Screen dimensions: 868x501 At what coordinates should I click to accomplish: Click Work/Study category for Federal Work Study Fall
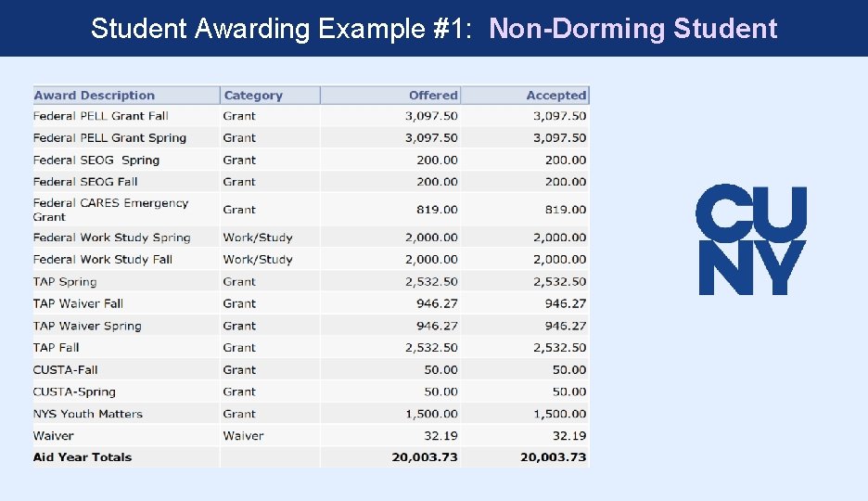258,260
